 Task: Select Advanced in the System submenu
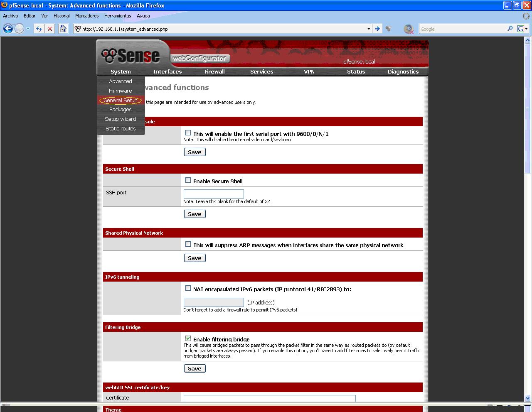tap(121, 81)
